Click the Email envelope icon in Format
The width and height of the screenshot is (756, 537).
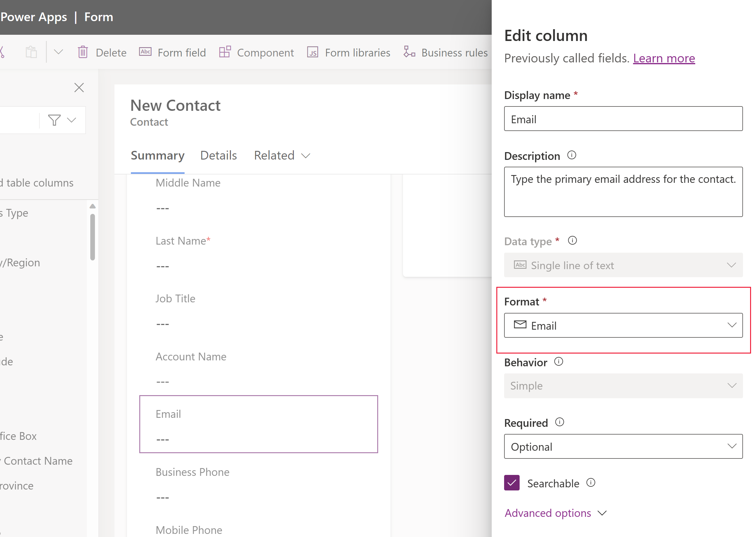[520, 325]
